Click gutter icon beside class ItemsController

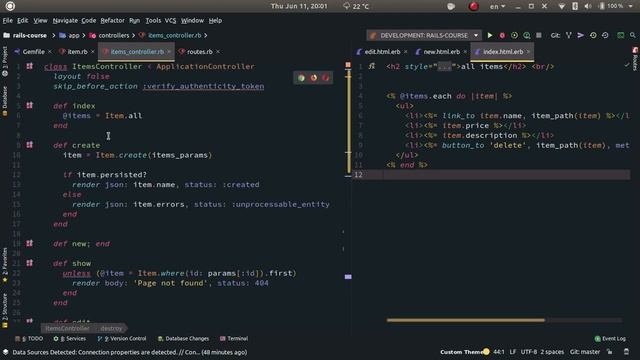pos(30,66)
